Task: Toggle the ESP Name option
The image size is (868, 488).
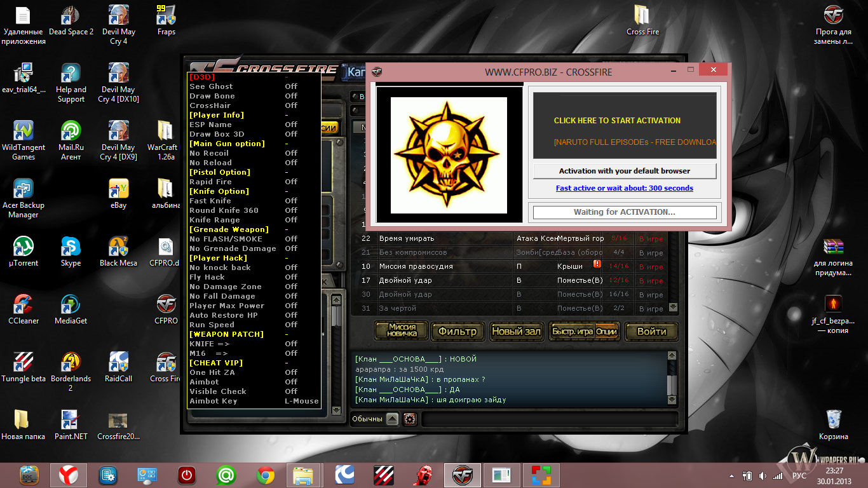Action: click(254, 125)
